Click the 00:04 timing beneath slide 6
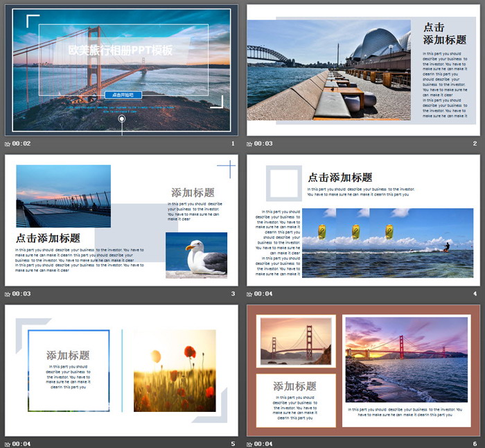This screenshot has height=448, width=485. tap(264, 443)
